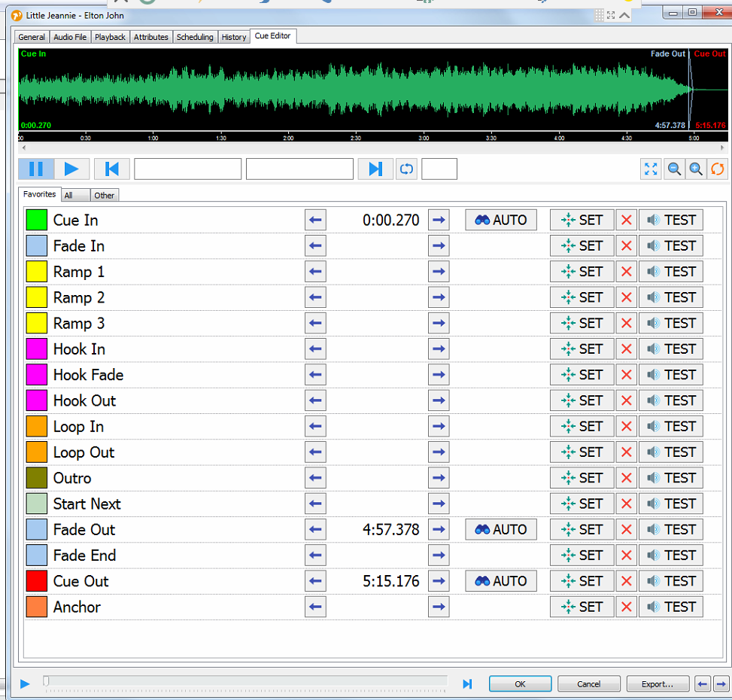Skip to end of track icon
This screenshot has height=700, width=732.
(375, 169)
